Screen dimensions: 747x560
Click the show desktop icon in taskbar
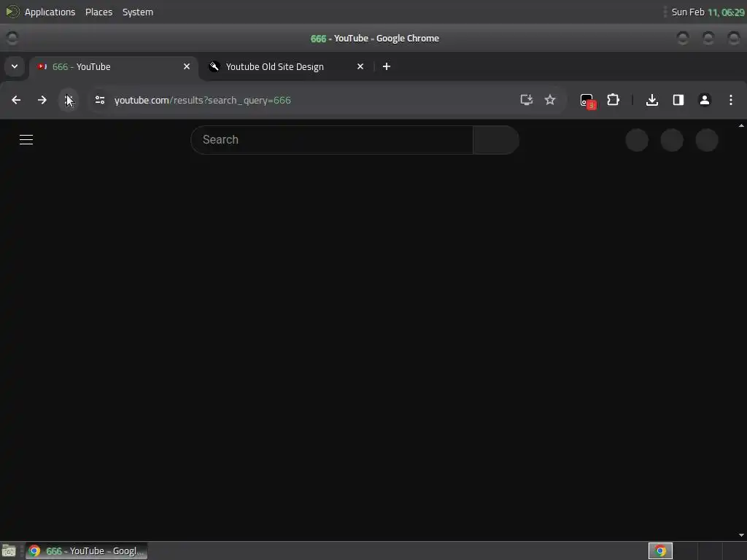(9, 551)
